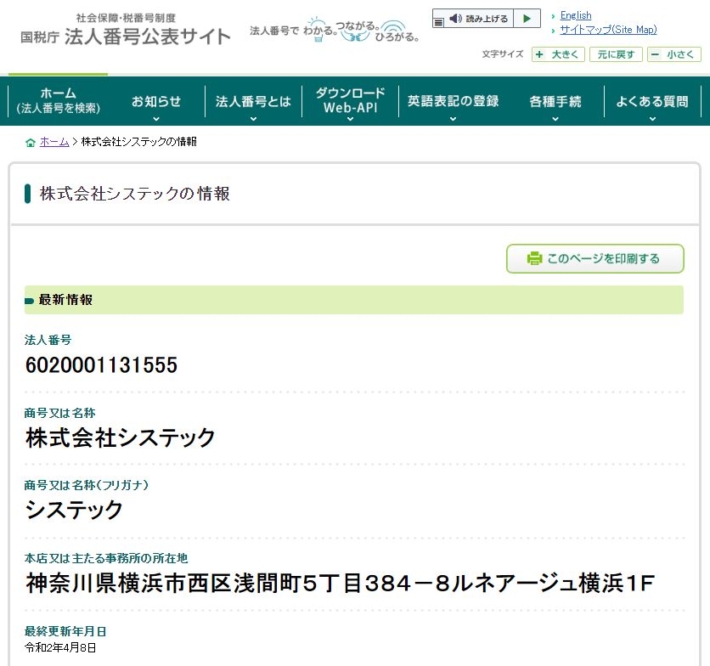The height and width of the screenshot is (666, 710).
Task: Click the play arrow of read-aloud widget
Action: point(527,19)
